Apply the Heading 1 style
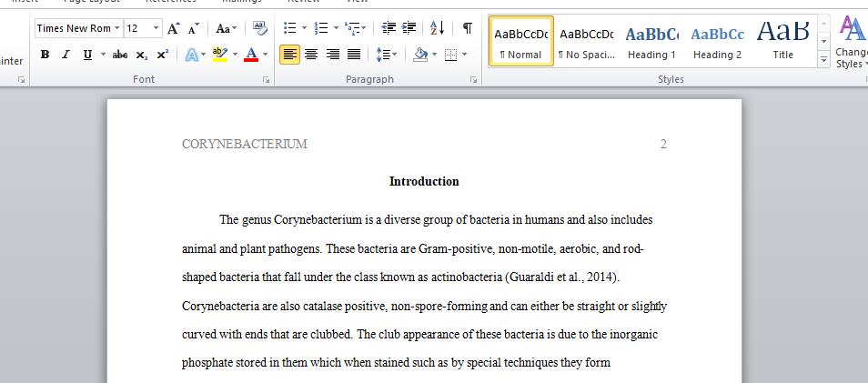The image size is (868, 383). tap(651, 41)
